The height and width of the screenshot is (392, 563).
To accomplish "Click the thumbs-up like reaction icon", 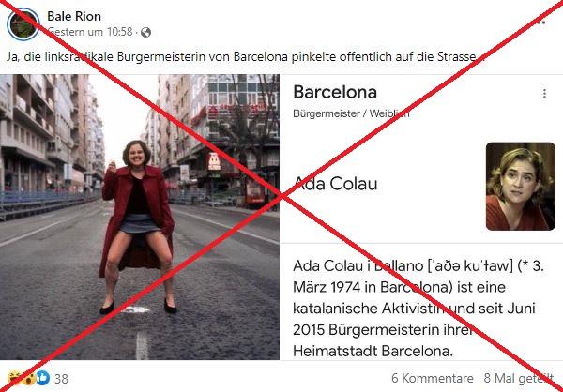I will 43,378.
